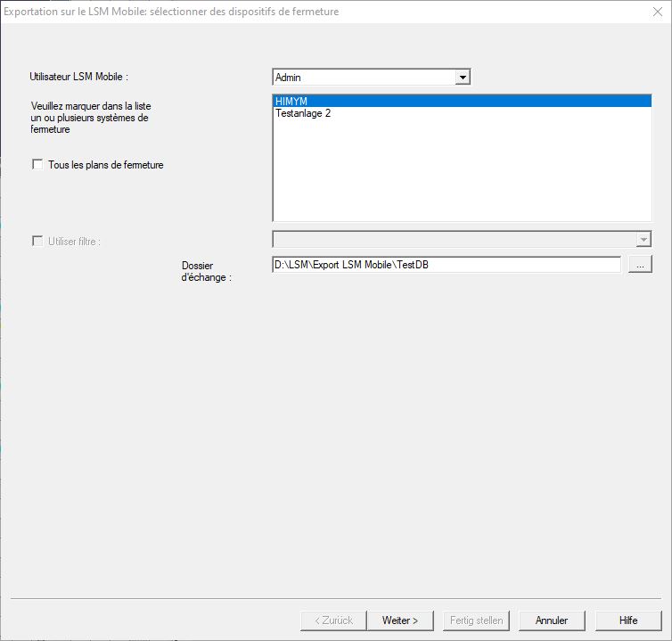Screen dimensions: 672x641
Task: Click the Dossier d'échange path field
Action: (x=446, y=265)
